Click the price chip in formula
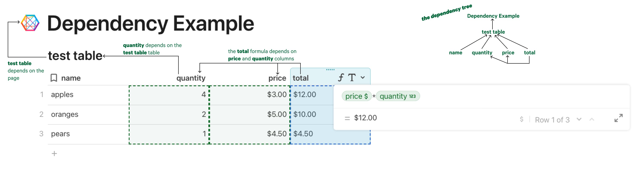The height and width of the screenshot is (185, 644). pyautogui.click(x=356, y=96)
